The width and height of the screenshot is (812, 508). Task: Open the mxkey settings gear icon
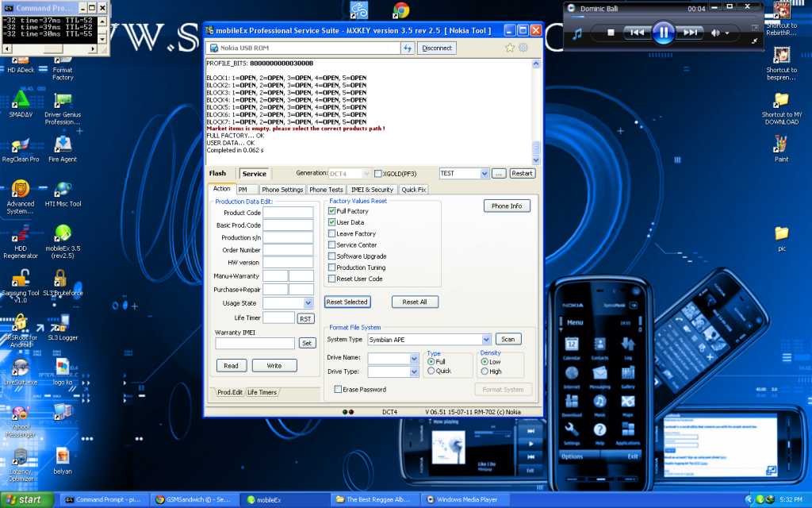coord(522,47)
